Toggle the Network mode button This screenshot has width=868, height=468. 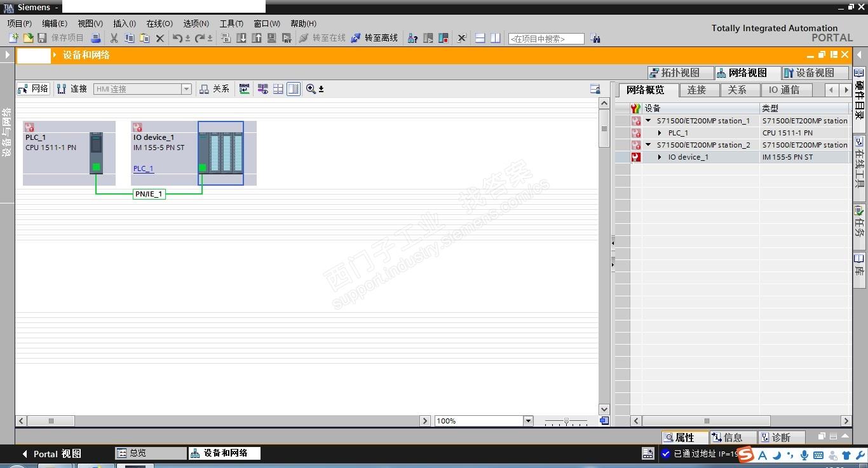tap(33, 89)
